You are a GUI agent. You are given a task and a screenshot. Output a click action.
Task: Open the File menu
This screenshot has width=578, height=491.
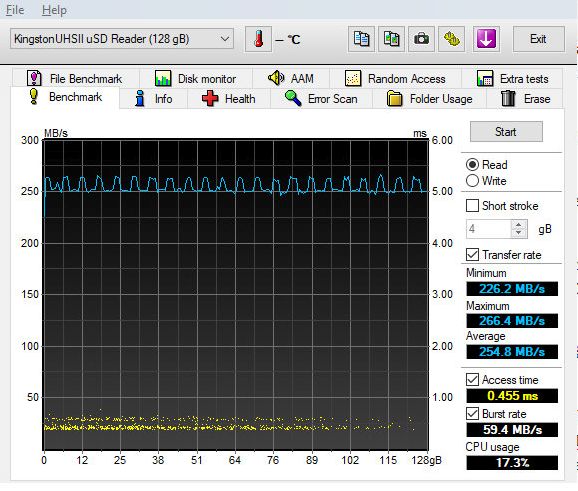15,10
